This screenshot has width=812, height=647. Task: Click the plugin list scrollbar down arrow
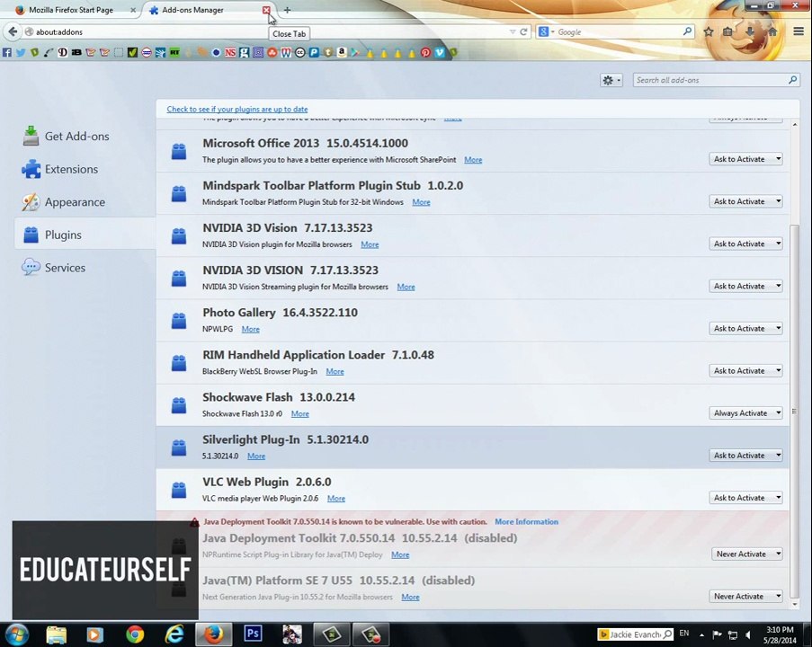pyautogui.click(x=794, y=604)
